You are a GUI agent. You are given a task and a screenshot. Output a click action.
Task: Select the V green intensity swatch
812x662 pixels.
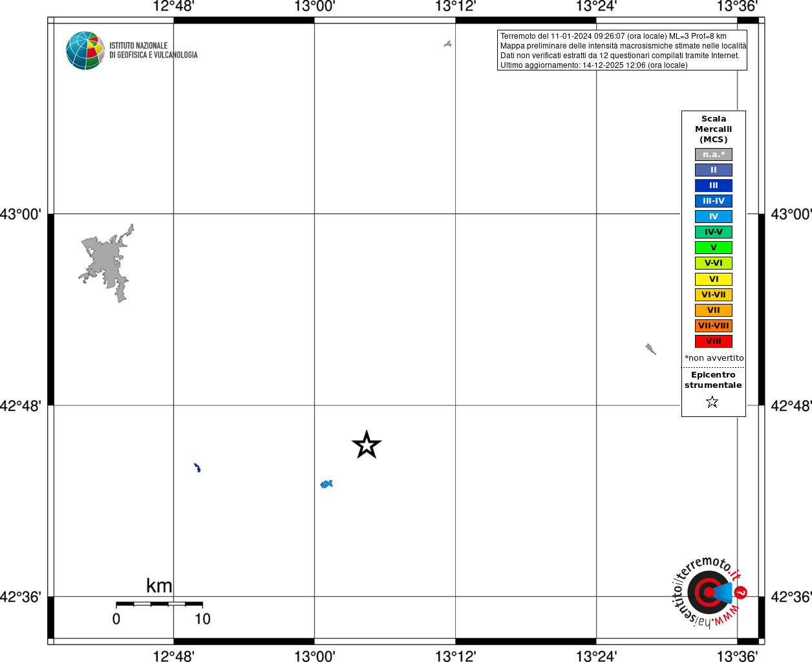pyautogui.click(x=714, y=248)
